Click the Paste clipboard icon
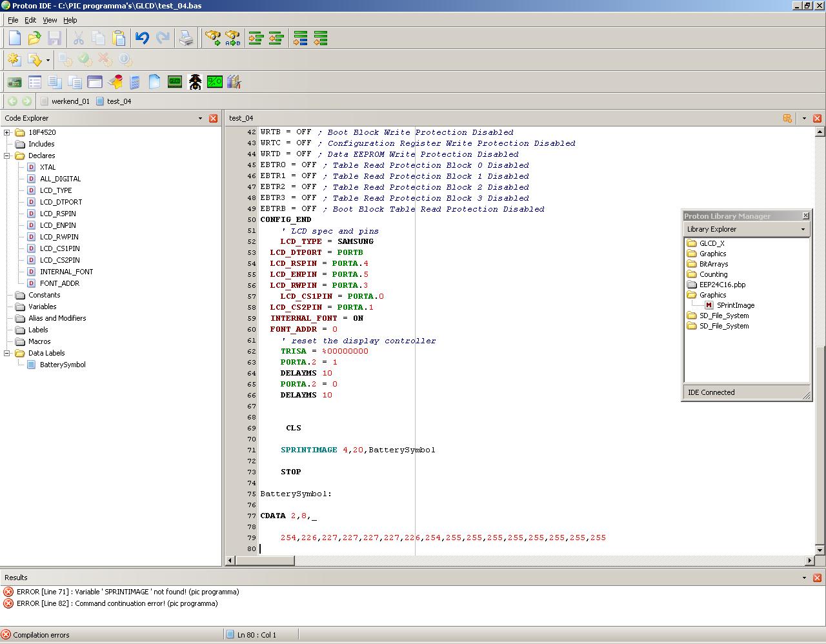The height and width of the screenshot is (644, 826). 119,39
